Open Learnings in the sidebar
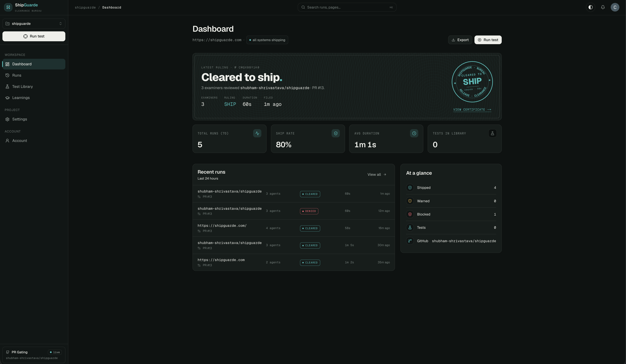 pos(34,98)
